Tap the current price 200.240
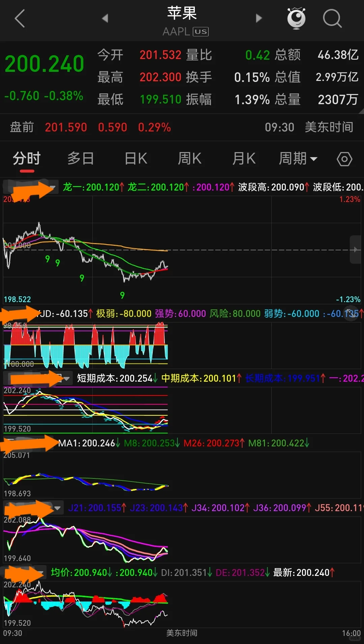Screen dimensions: 364x644 tap(44, 64)
